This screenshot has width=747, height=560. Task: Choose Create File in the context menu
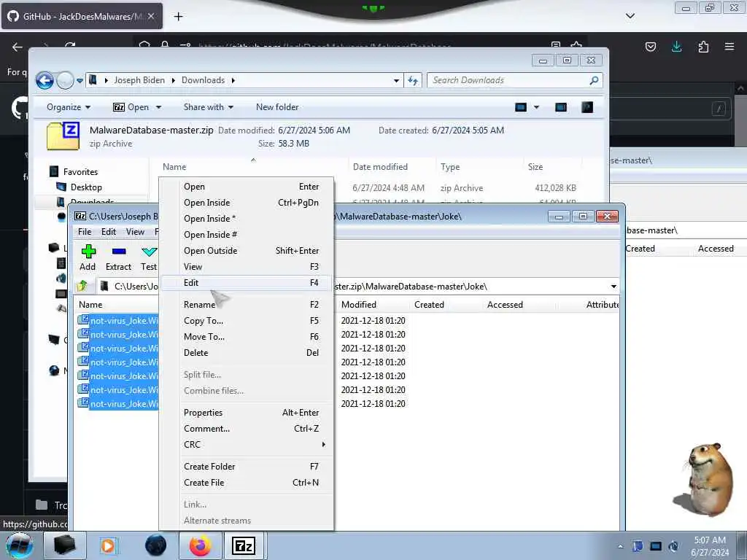[247, 483]
